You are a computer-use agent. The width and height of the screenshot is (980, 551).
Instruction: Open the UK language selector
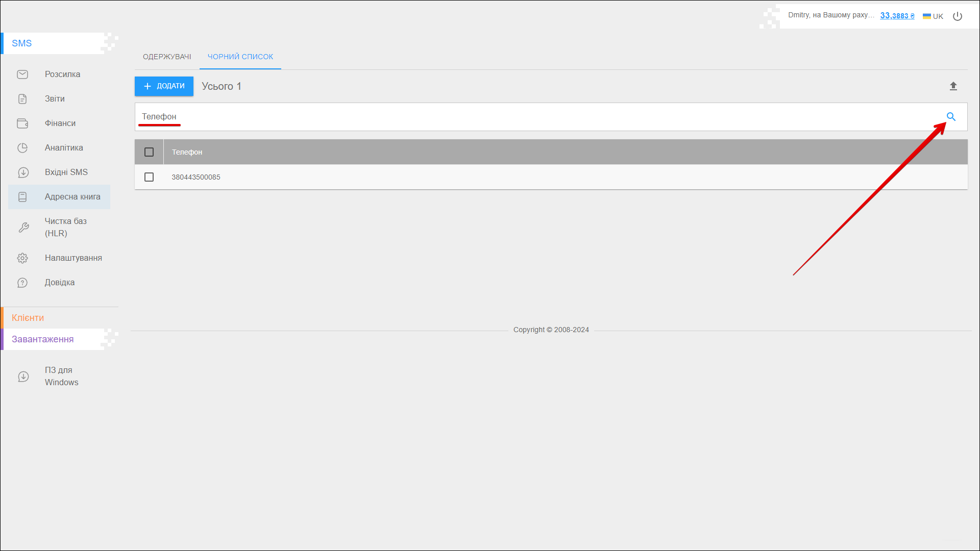[933, 16]
